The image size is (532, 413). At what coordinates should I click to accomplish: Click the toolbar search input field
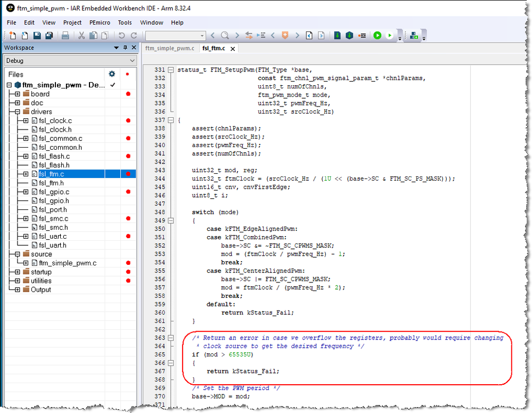pos(173,35)
